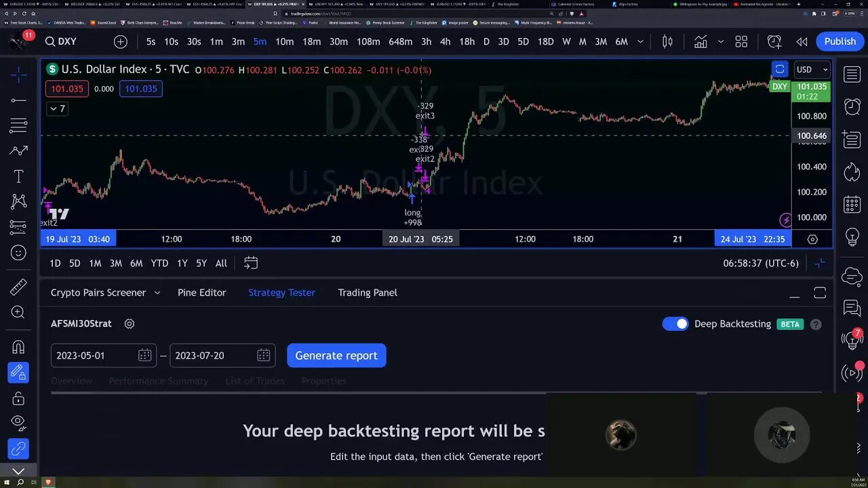Select the YTD date range
This screenshot has height=488, width=868.
point(159,263)
